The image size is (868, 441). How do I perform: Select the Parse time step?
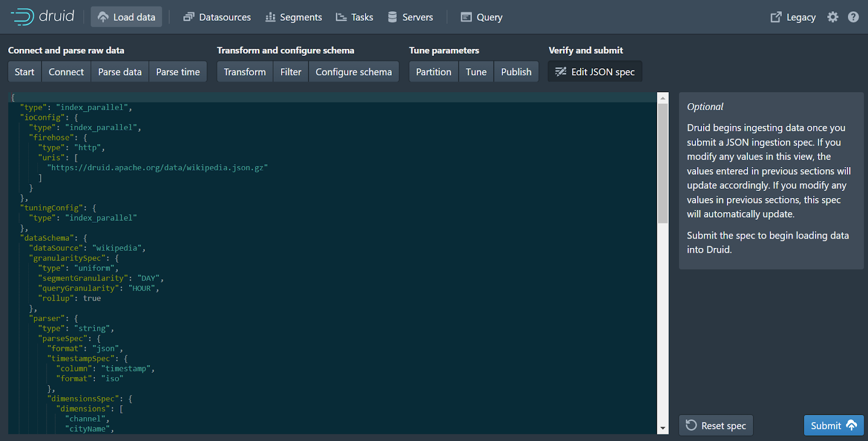point(178,72)
